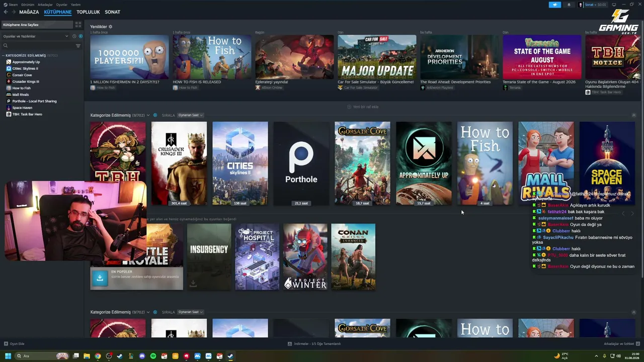Open the Yenilikler settings gear
The width and height of the screenshot is (644, 362).
pyautogui.click(x=110, y=27)
